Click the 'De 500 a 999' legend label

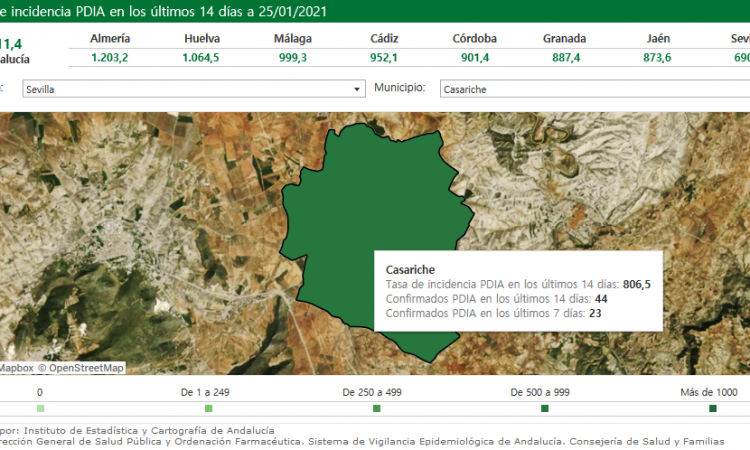544,392
